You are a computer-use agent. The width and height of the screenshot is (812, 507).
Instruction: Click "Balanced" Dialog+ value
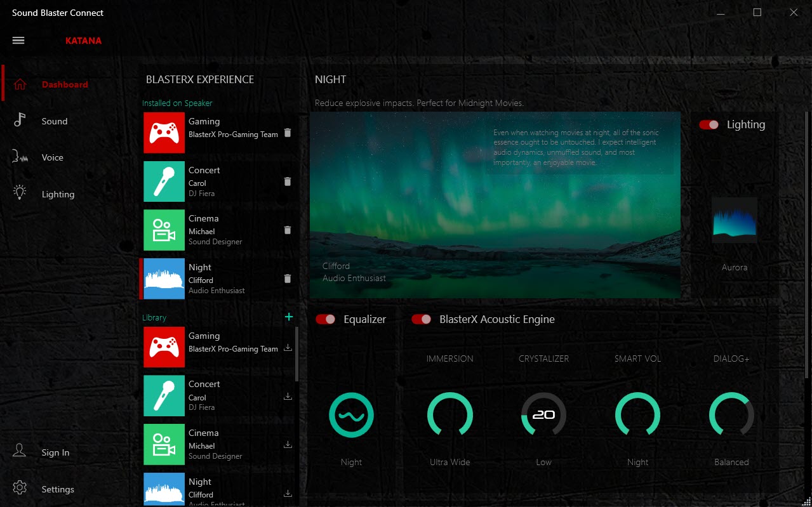[731, 462]
